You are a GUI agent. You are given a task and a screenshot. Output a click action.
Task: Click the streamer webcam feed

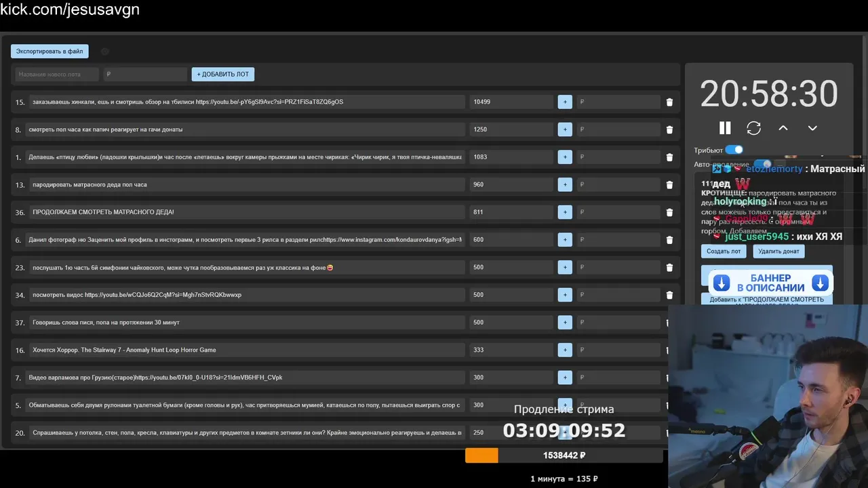click(768, 396)
